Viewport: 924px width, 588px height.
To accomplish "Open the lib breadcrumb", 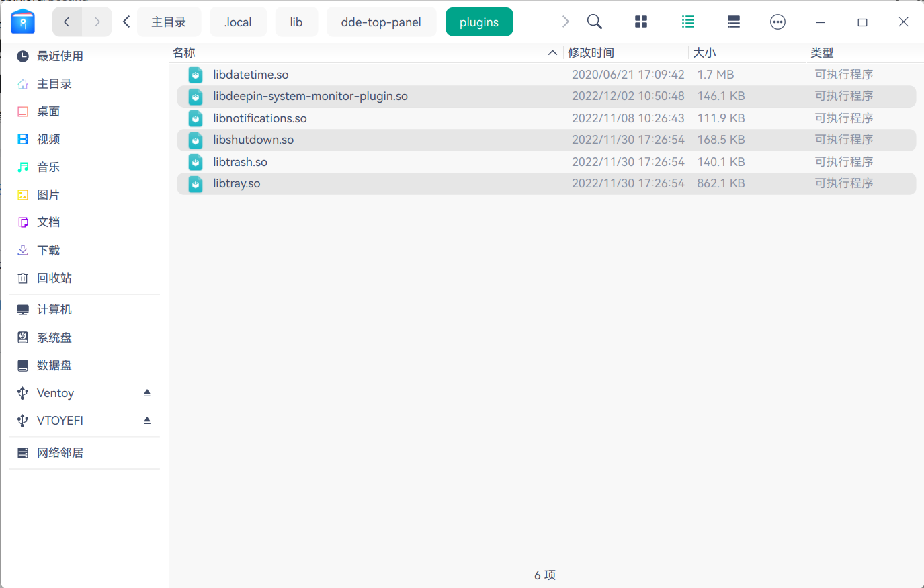I will pos(296,22).
